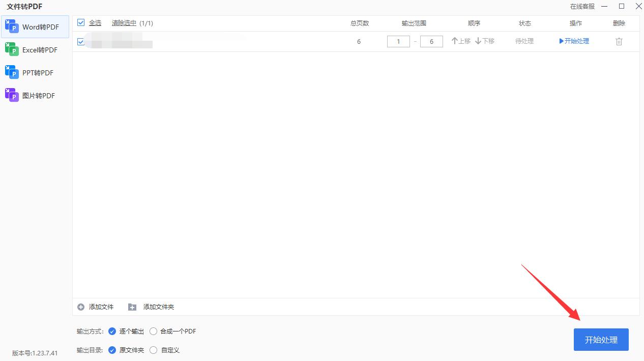This screenshot has height=361, width=644.
Task: Select the 逐个输出 output mode
Action: coord(112,331)
